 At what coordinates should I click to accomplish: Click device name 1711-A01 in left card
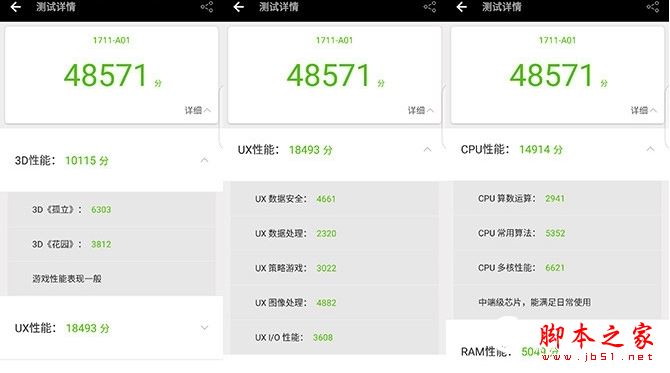[111, 40]
